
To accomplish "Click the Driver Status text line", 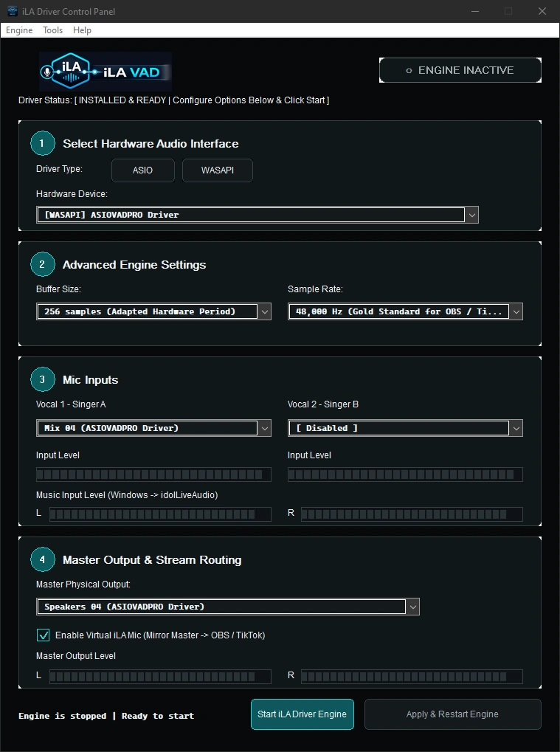I will [173, 100].
